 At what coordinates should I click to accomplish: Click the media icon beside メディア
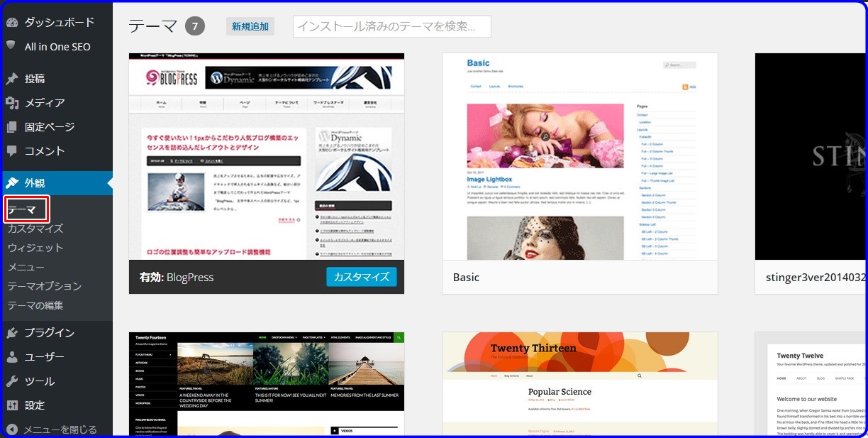coord(11,103)
